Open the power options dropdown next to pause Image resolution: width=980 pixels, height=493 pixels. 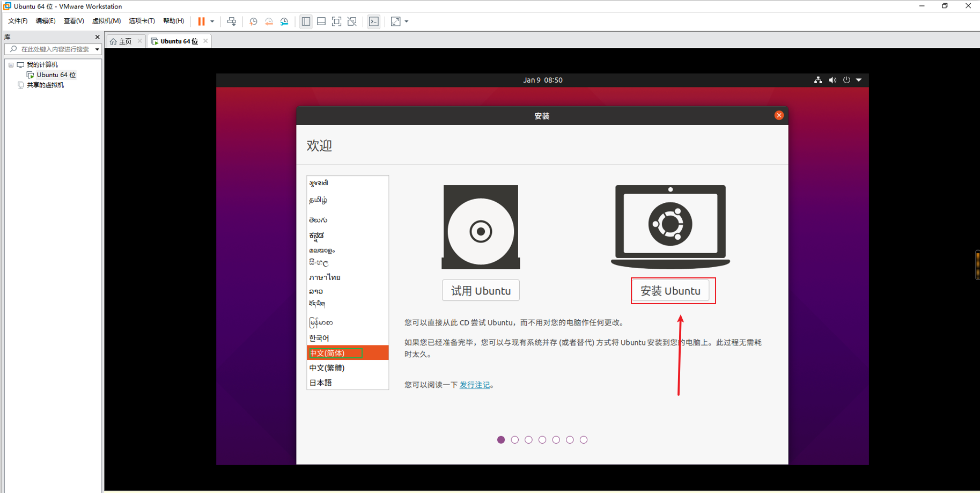click(212, 21)
